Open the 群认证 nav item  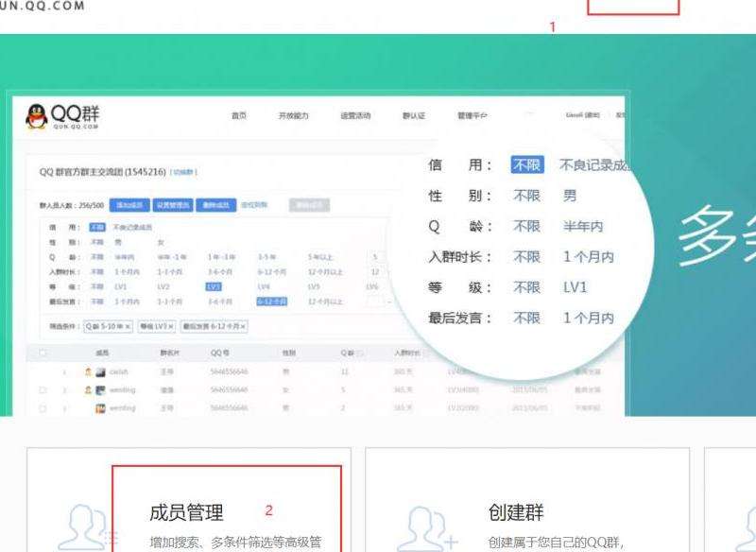pyautogui.click(x=414, y=115)
